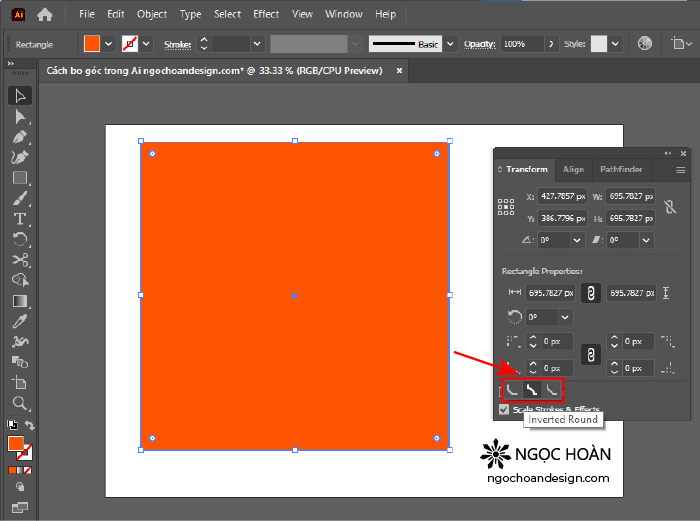Toggle Scale Strokes & Effects checkbox
700x521 pixels.
504,409
